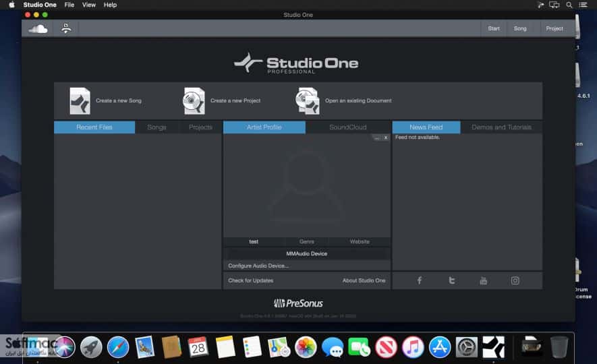This screenshot has width=597, height=364.
Task: Switch to the Start page button
Action: pos(494,28)
